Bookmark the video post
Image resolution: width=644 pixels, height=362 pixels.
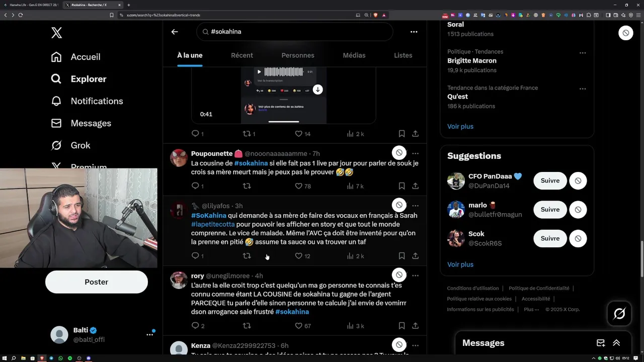tap(401, 134)
